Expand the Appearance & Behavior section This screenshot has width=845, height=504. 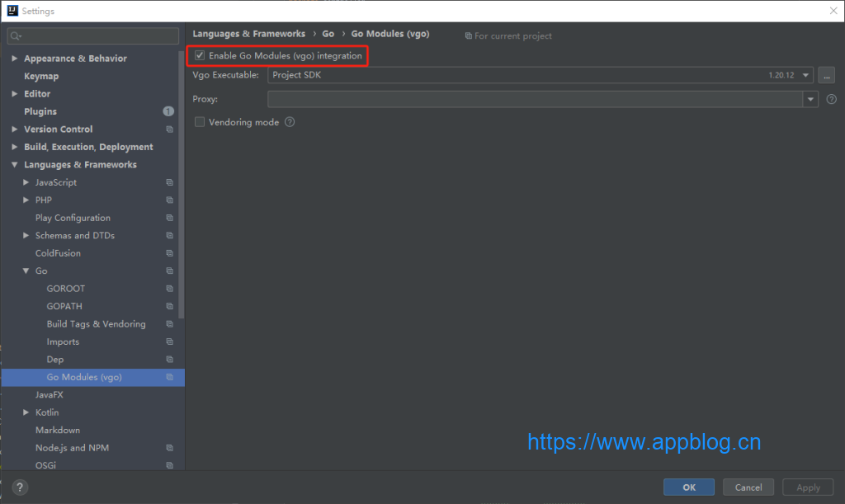tap(15, 59)
